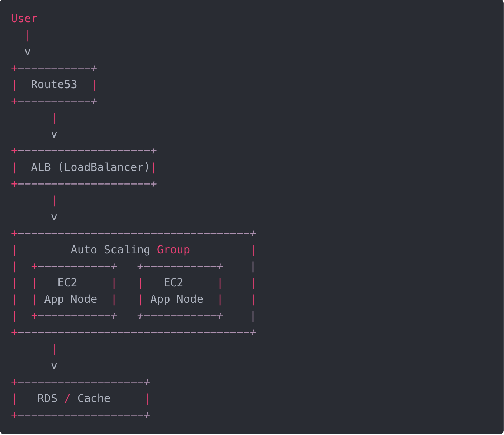Click the Route53 box label
This screenshot has width=504, height=435.
[x=54, y=85]
